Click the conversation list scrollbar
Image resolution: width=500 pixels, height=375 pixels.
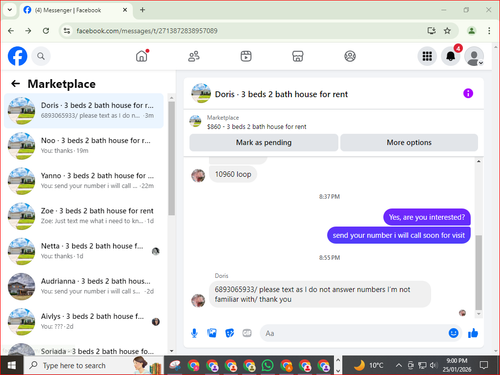pos(171,158)
